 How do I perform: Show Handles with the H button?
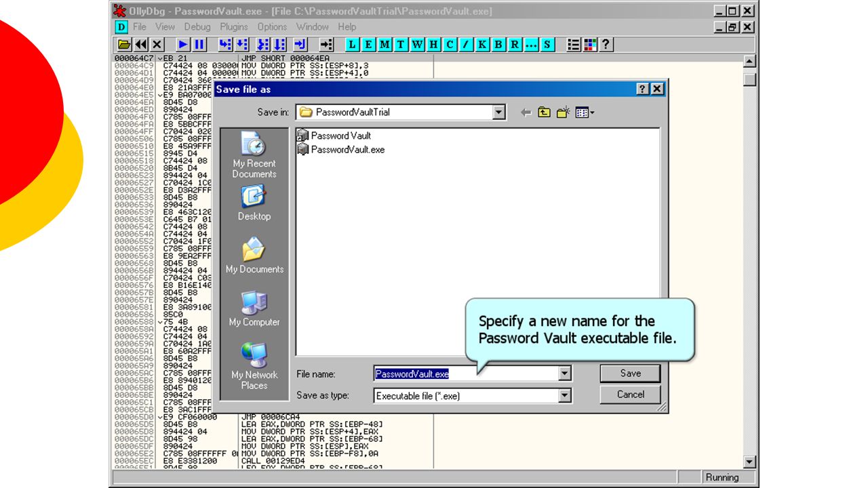[x=433, y=45]
